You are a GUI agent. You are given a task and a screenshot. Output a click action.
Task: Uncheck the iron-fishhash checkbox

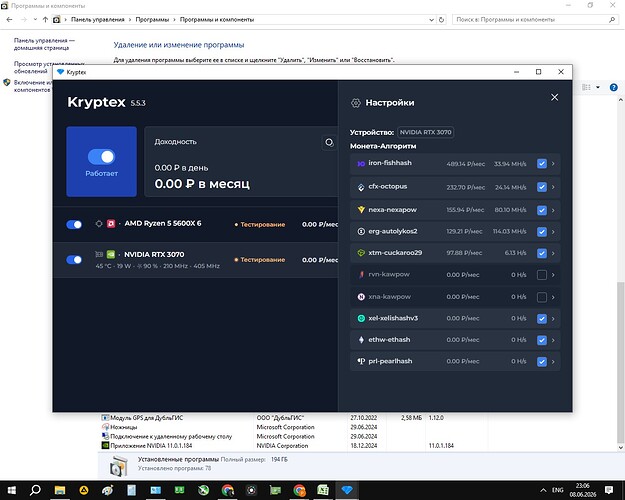pos(542,164)
